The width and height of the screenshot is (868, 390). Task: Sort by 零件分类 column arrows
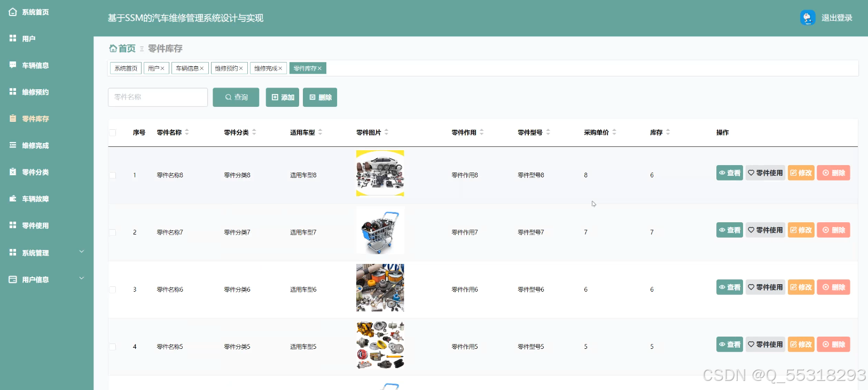(x=254, y=132)
